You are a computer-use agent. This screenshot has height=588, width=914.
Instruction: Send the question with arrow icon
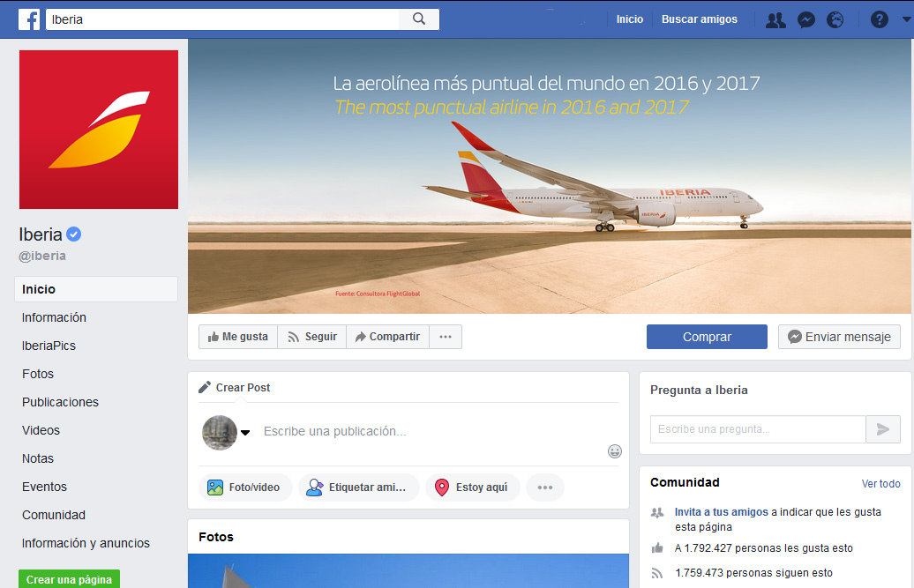tap(882, 429)
